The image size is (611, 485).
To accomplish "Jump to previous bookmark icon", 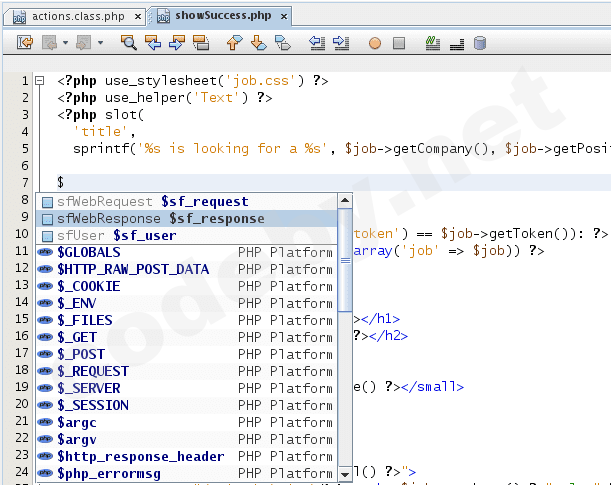I will point(235,43).
